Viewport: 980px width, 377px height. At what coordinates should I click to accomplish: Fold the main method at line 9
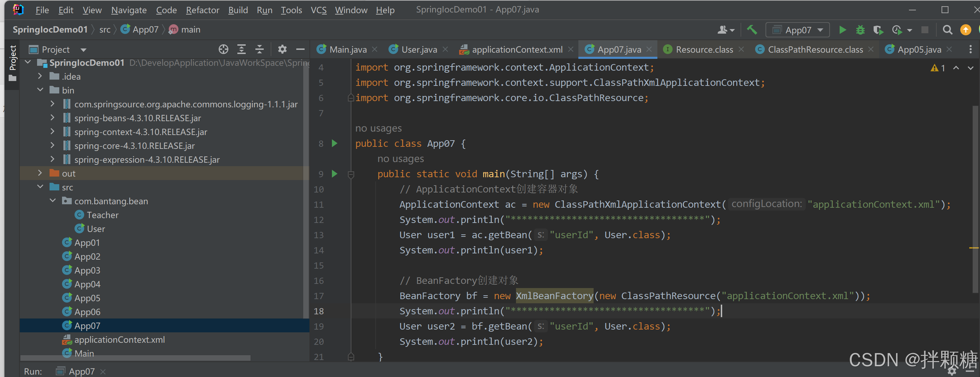(x=351, y=174)
